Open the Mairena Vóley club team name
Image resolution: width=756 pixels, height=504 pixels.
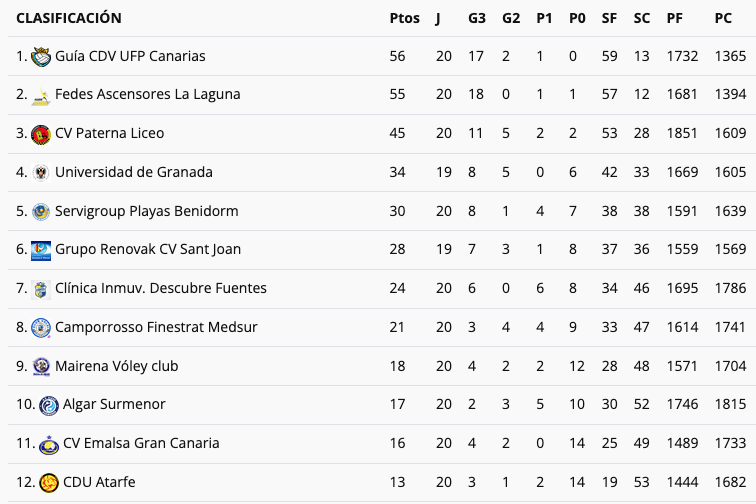[x=117, y=366]
